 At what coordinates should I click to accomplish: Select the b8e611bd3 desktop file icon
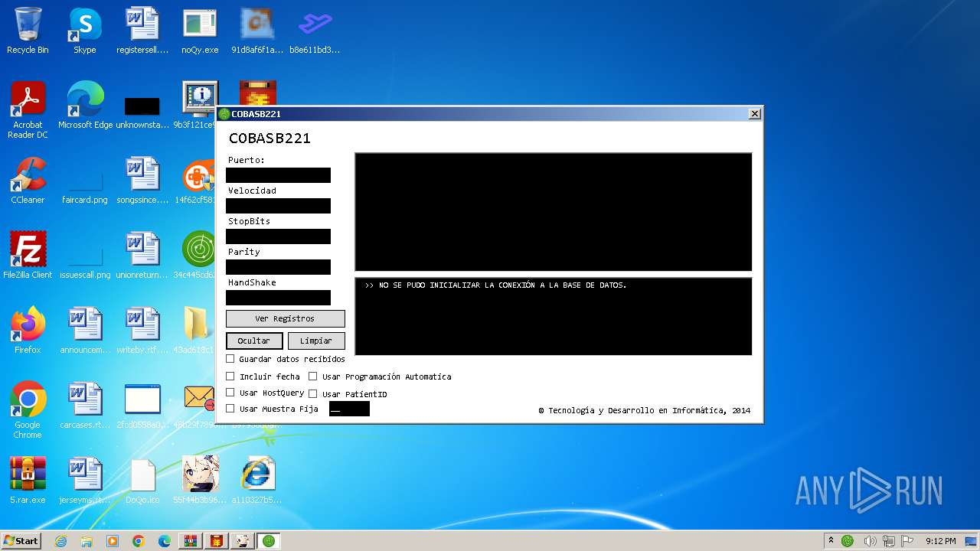315,31
